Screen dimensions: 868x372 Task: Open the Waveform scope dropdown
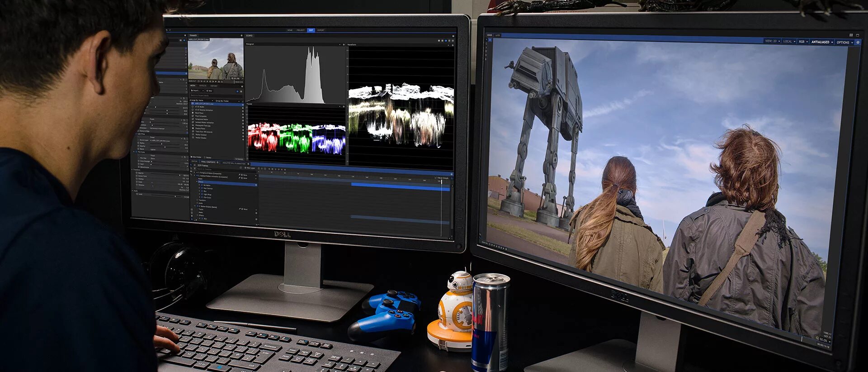[x=448, y=45]
